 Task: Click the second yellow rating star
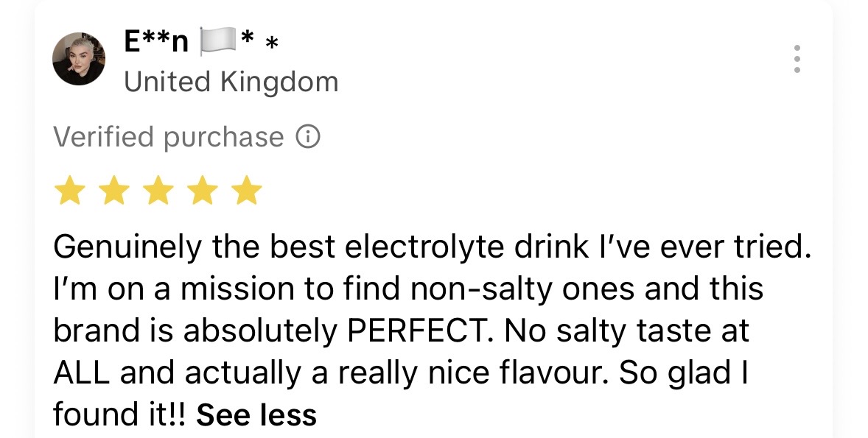113,190
